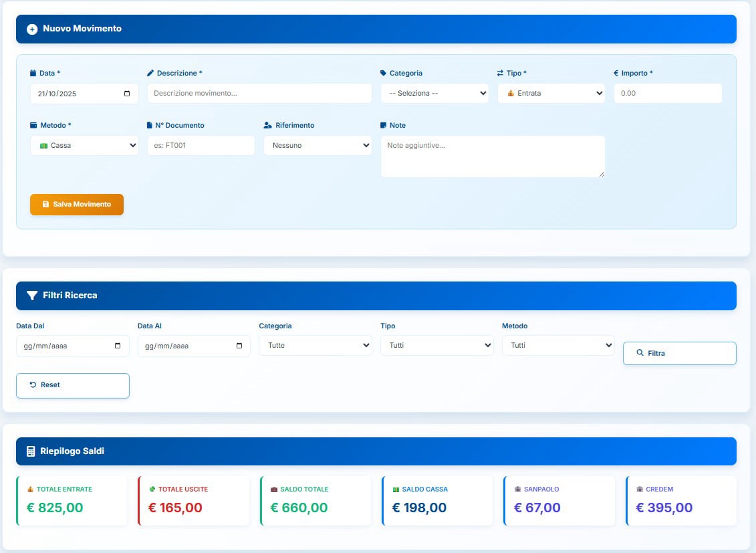Image resolution: width=756 pixels, height=553 pixels.
Task: Click the pencil icon next to Descrizione label
Action: (x=150, y=73)
